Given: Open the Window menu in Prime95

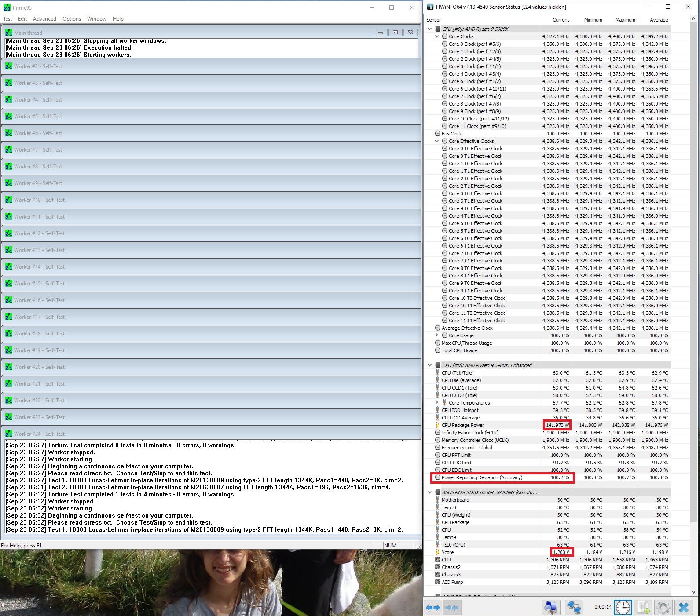Looking at the screenshot, I should (x=97, y=19).
